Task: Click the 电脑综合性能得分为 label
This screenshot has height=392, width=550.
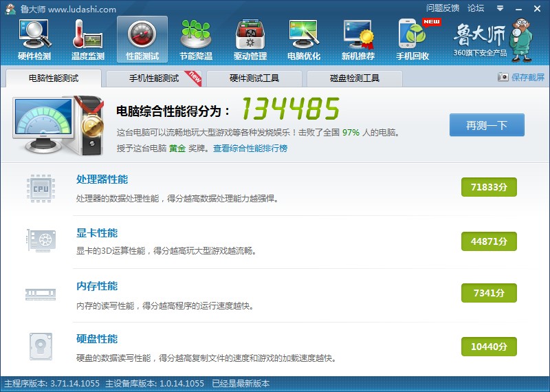Action: coord(173,111)
